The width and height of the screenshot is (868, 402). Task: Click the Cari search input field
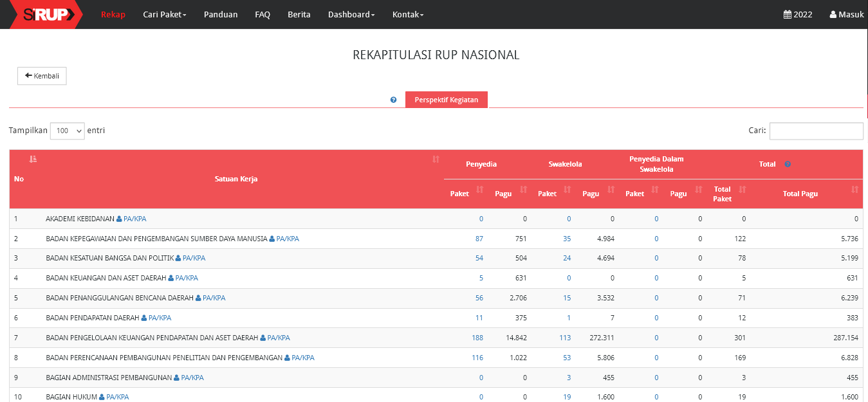click(x=816, y=131)
